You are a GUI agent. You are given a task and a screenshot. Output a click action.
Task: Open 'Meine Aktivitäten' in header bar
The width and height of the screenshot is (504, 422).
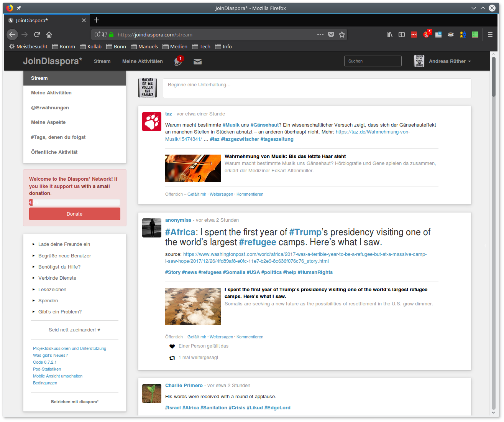click(x=142, y=61)
